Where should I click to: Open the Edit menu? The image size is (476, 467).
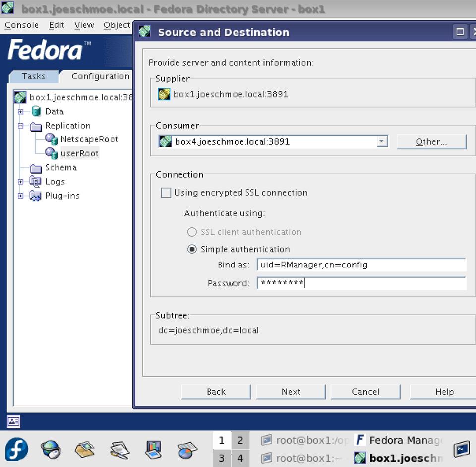click(56, 25)
